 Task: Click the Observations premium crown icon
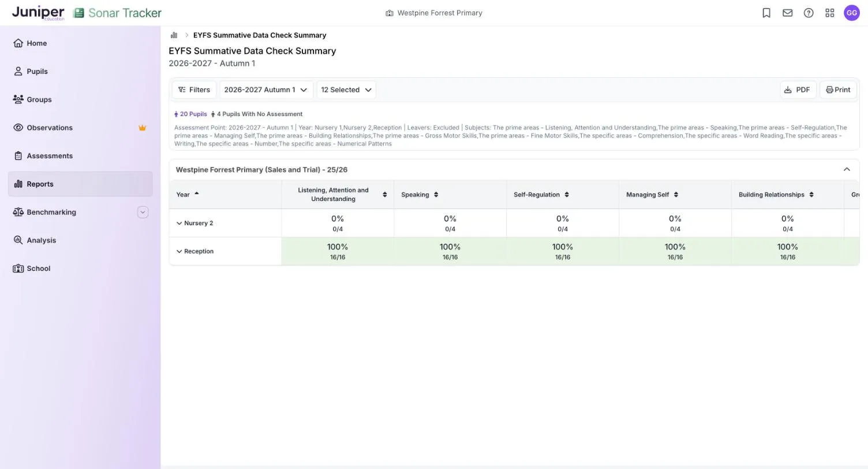pos(142,128)
